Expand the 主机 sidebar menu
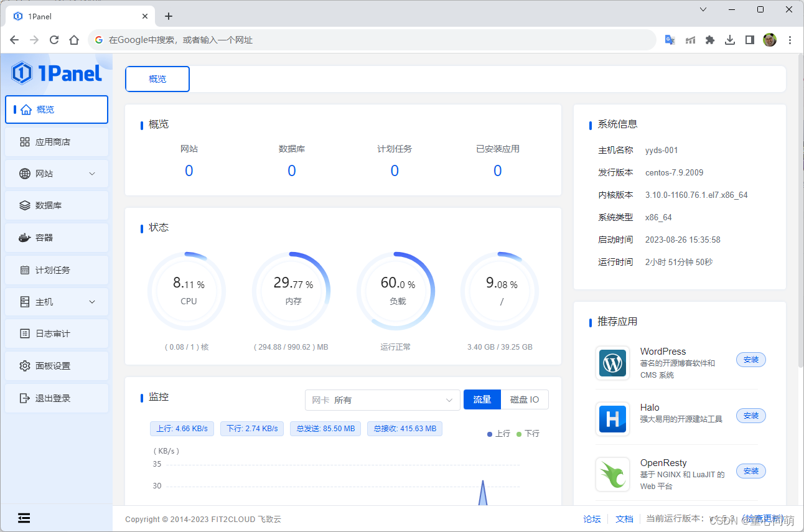Image resolution: width=804 pixels, height=532 pixels. [x=56, y=302]
